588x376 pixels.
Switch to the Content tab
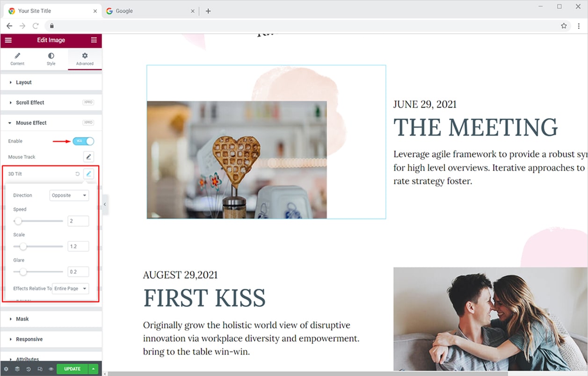coord(17,59)
